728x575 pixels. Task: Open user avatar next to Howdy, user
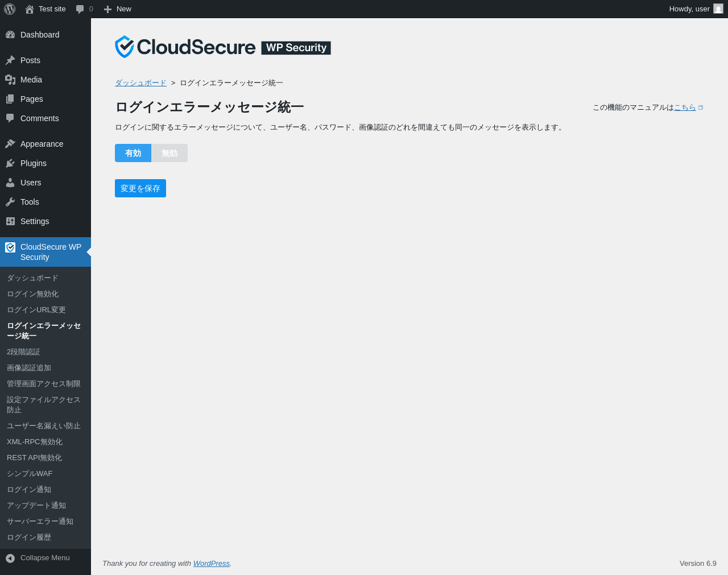(718, 9)
